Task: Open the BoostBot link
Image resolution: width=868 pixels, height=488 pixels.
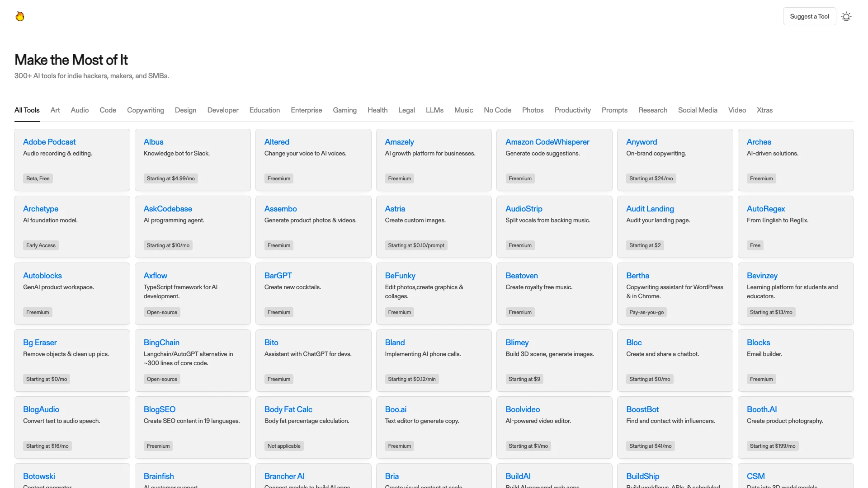Action: click(x=642, y=409)
